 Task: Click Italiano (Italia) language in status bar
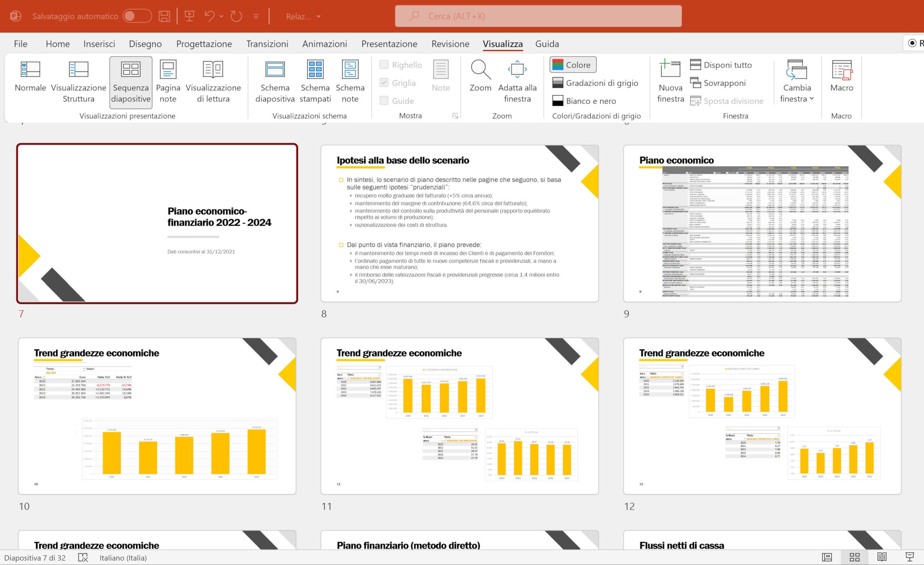click(123, 558)
